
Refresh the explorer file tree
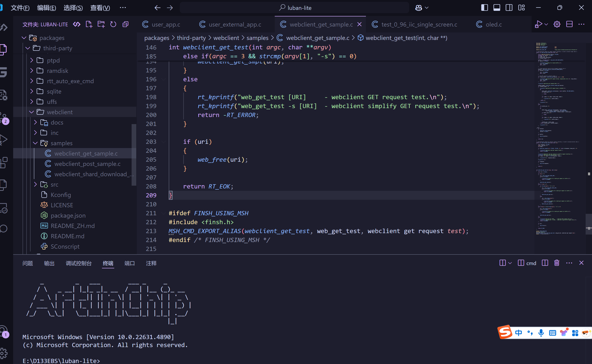(x=113, y=24)
